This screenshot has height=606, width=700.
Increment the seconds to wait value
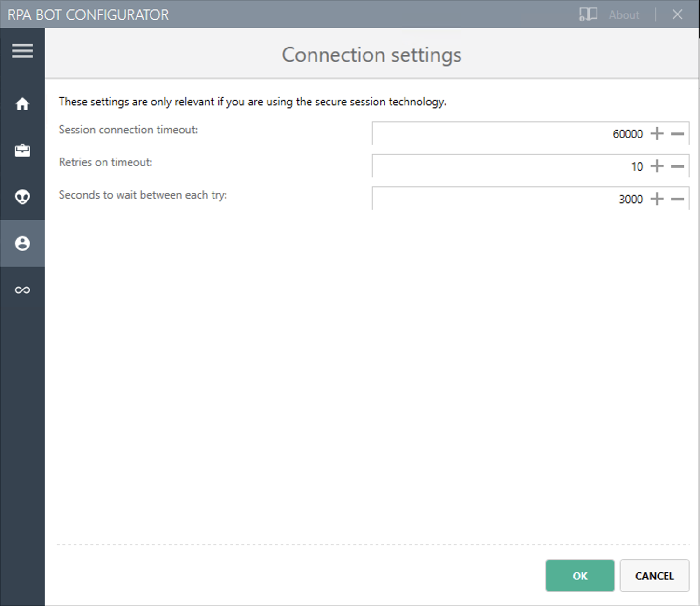click(657, 199)
